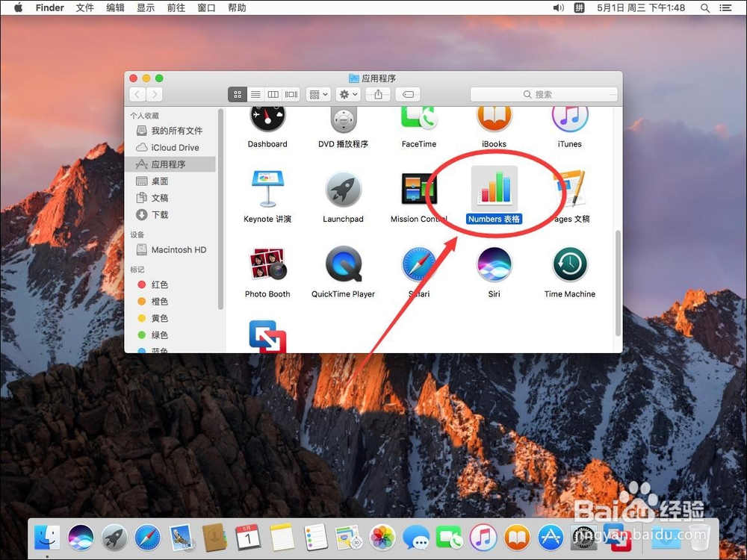Select the Numbers 表格 app icon
This screenshot has height=560, width=747.
pos(495,189)
